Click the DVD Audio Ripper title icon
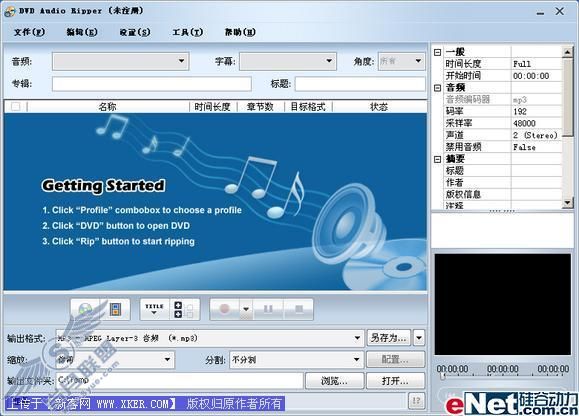The height and width of the screenshot is (416, 579). pos(10,11)
